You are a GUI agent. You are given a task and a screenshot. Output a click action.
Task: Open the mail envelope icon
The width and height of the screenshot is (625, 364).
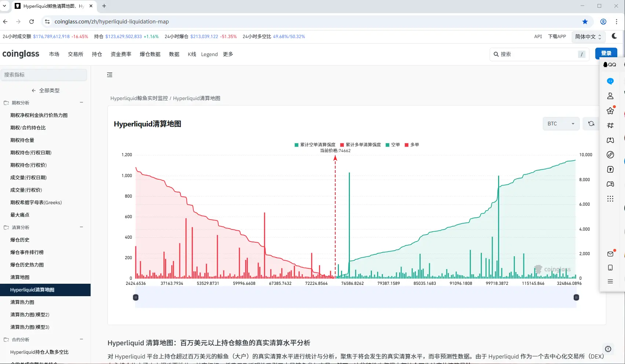click(x=610, y=254)
